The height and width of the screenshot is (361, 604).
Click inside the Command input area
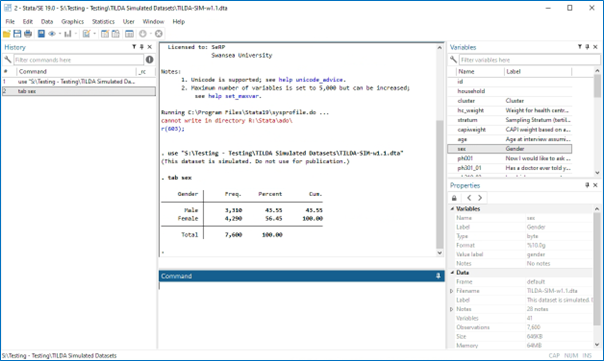click(301, 314)
